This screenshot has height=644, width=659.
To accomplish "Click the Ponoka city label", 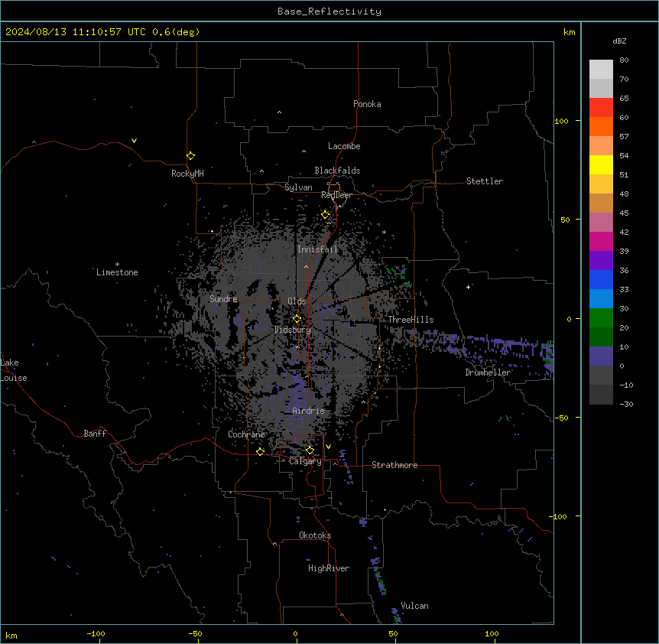I will pyautogui.click(x=367, y=104).
